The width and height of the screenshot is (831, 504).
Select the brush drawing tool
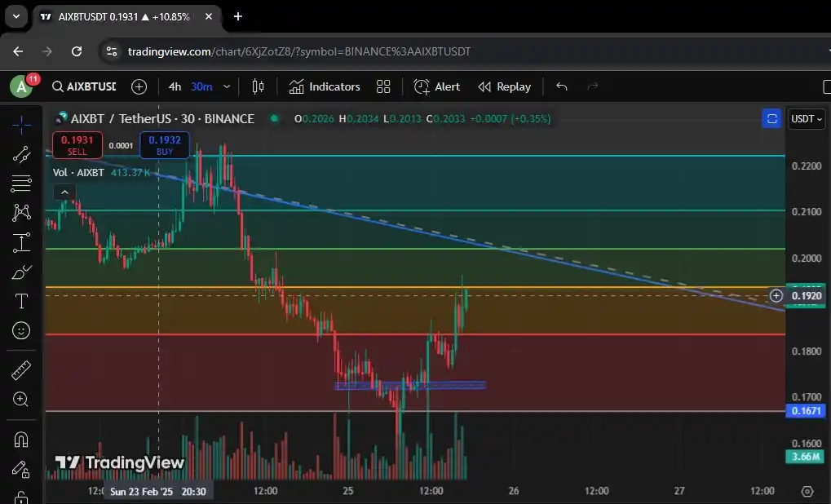[x=21, y=272]
